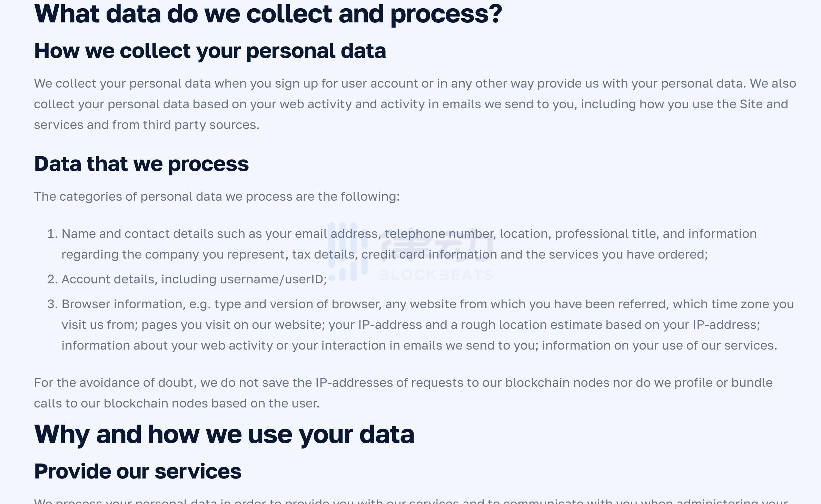Click the "What data do we collect and process?" heading
Image resolution: width=821 pixels, height=504 pixels.
pos(268,14)
